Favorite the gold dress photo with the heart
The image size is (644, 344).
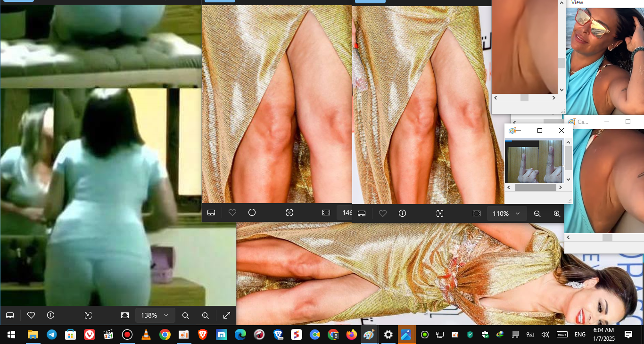[x=382, y=213]
